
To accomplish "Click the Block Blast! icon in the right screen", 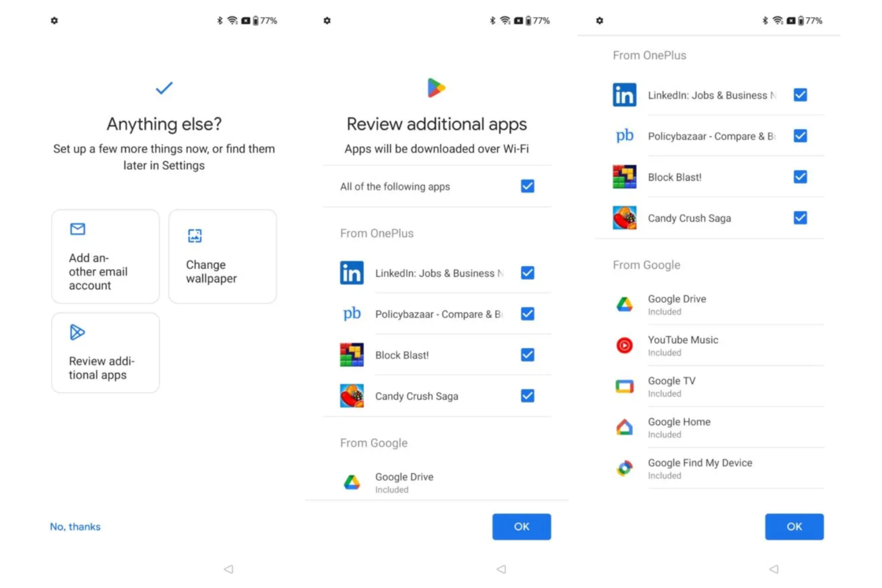I will 624,177.
